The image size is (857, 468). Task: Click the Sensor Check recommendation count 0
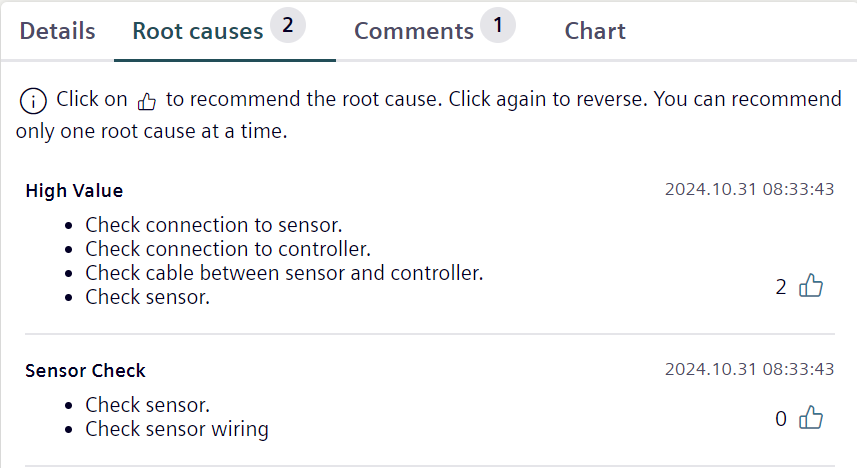coord(781,419)
